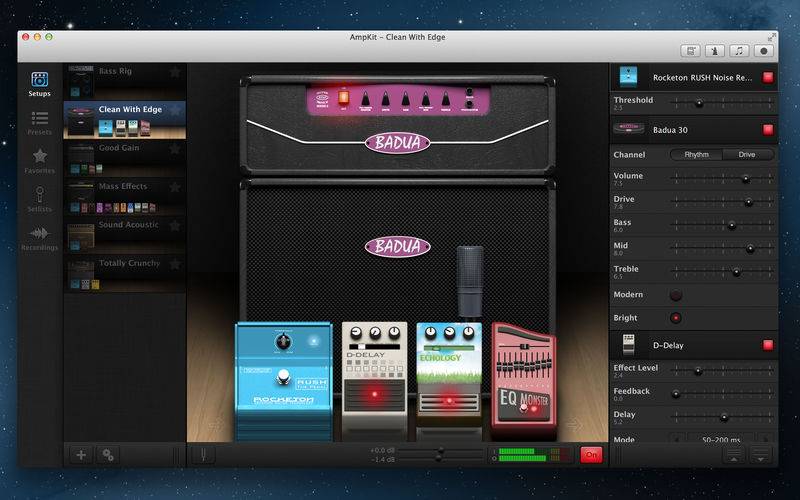Viewport: 800px width, 500px height.
Task: Click the Rocketon RUSH thumbnail in settings panel
Action: click(629, 77)
